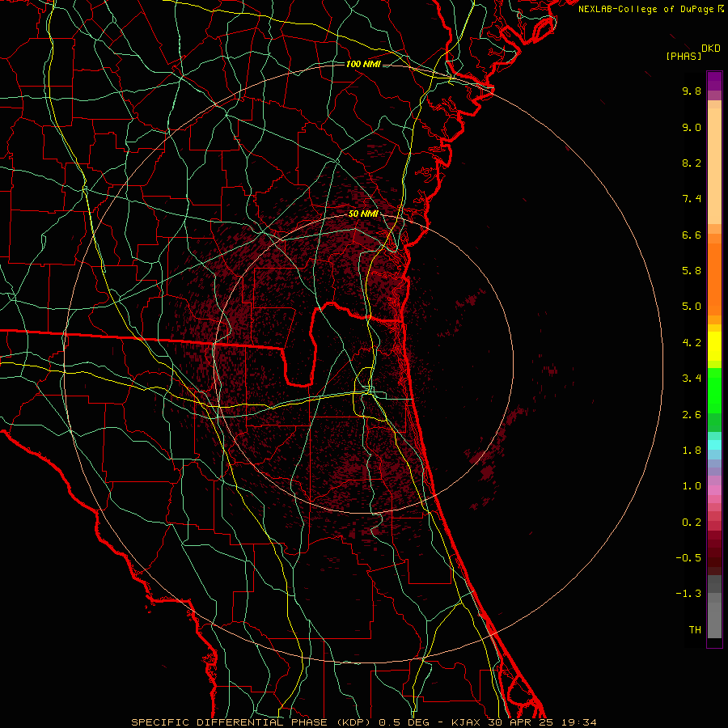Viewport: 728px width, 728px height.
Task: Click the 'SPECIFIC DIFFERENTIAL PHASE (KDP)' product title
Action: pyautogui.click(x=253, y=722)
